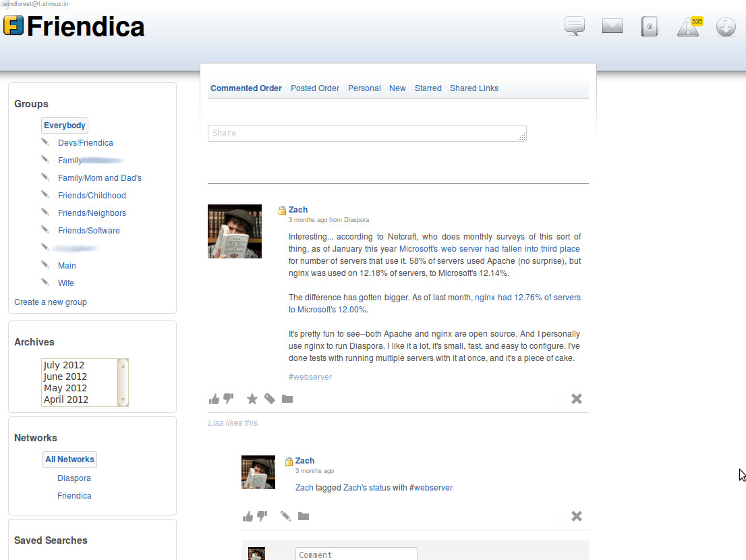Screen dimensions: 746x560
Task: Edit the Family/Mom and Dad's group pencil
Action: [45, 177]
